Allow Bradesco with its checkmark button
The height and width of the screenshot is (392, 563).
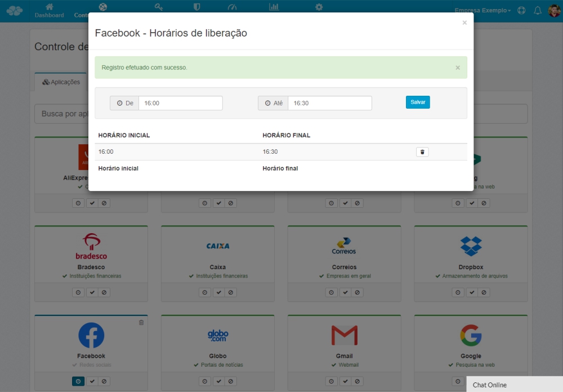pyautogui.click(x=92, y=292)
